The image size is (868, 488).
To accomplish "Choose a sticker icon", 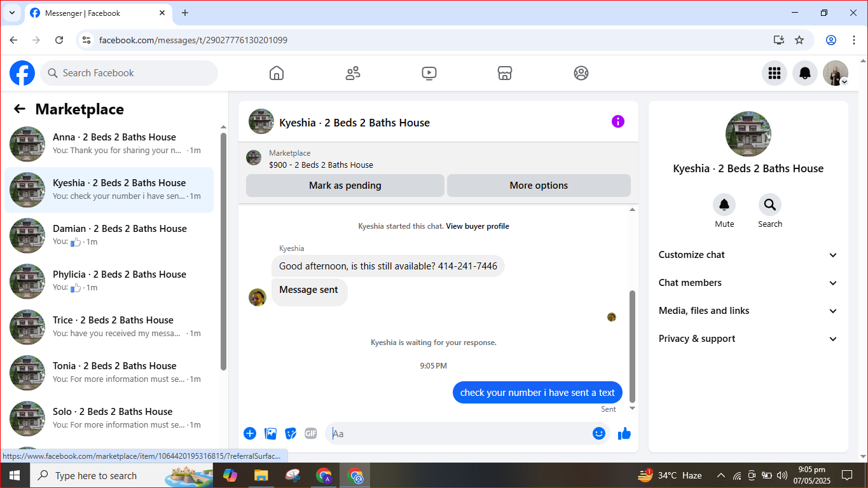I will coord(291,433).
